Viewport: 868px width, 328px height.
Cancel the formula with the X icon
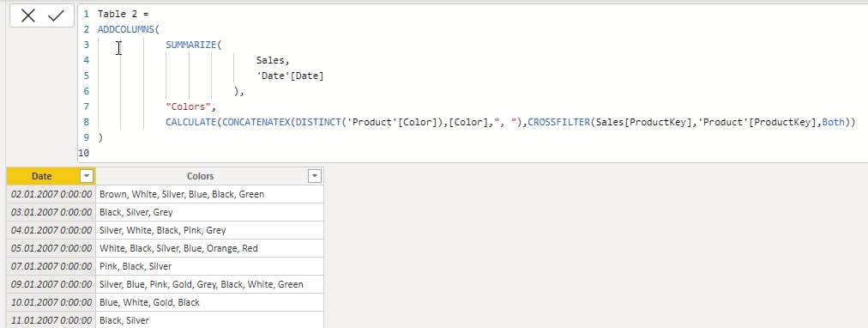pos(27,16)
